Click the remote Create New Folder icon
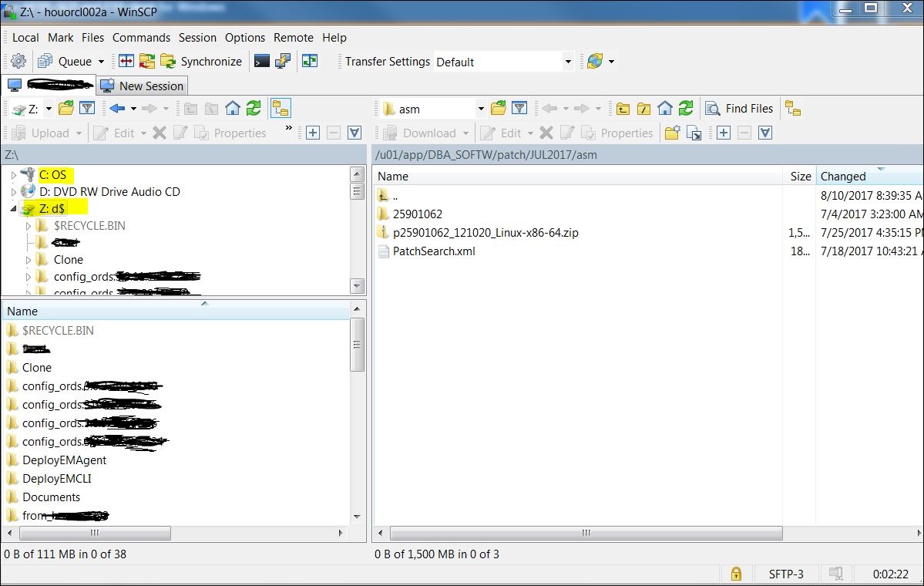The width and height of the screenshot is (924, 586). point(672,133)
